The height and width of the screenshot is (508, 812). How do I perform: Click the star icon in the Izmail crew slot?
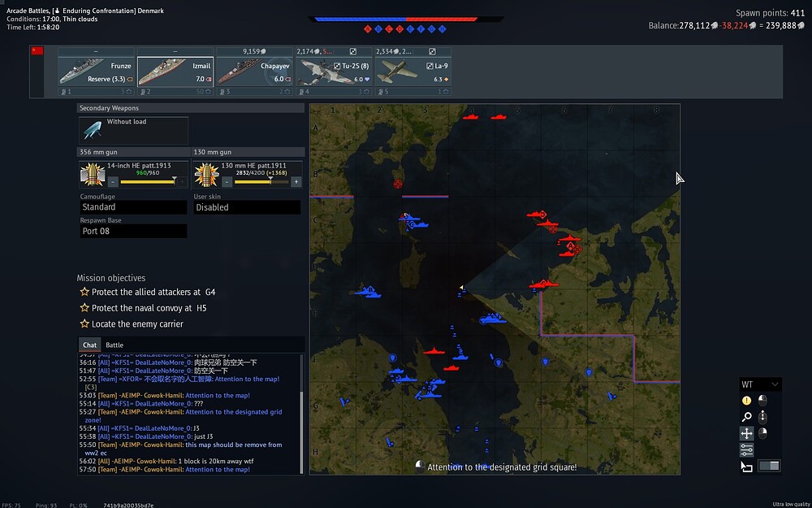(208, 92)
